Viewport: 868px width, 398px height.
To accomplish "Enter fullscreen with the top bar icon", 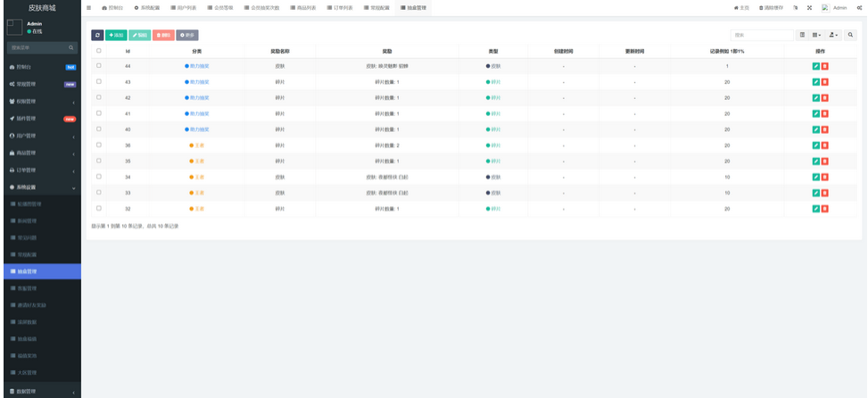I will coord(809,7).
